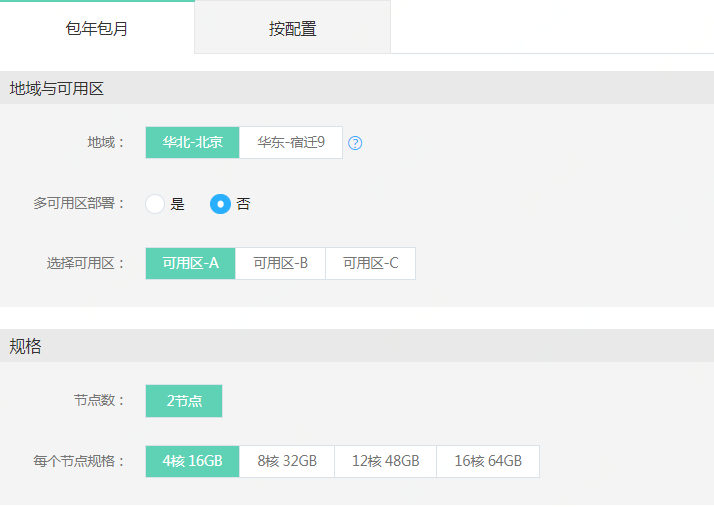Click the 规格 section heading
The width and height of the screenshot is (714, 507).
pos(25,346)
